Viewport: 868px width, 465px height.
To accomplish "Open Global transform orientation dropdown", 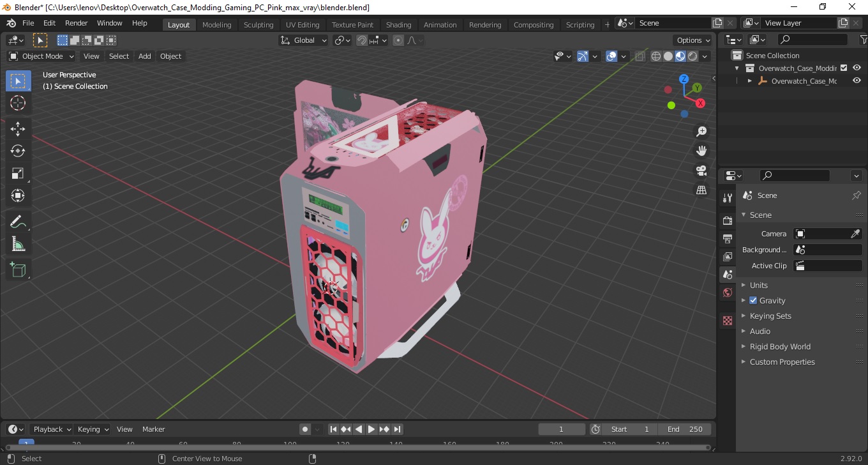I will pyautogui.click(x=304, y=40).
